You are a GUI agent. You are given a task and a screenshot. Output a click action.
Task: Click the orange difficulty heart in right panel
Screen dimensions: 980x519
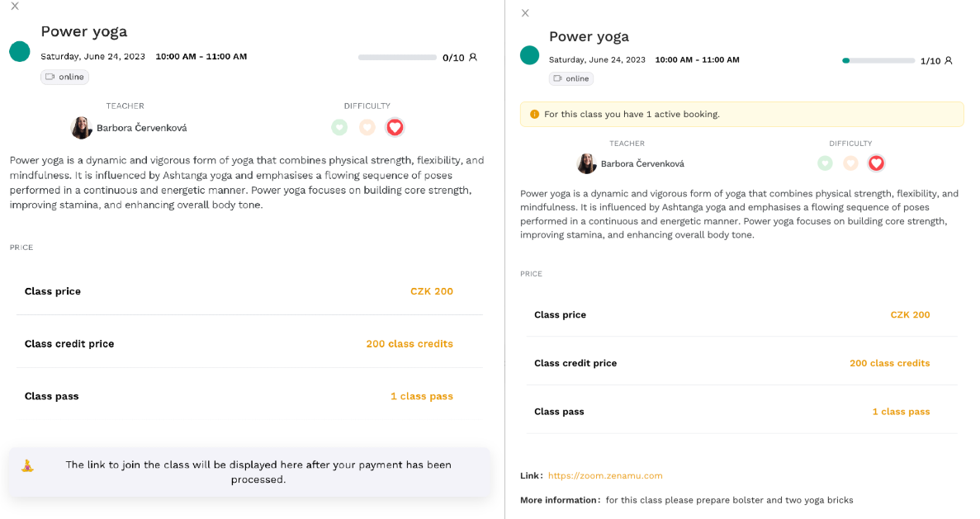pos(850,163)
